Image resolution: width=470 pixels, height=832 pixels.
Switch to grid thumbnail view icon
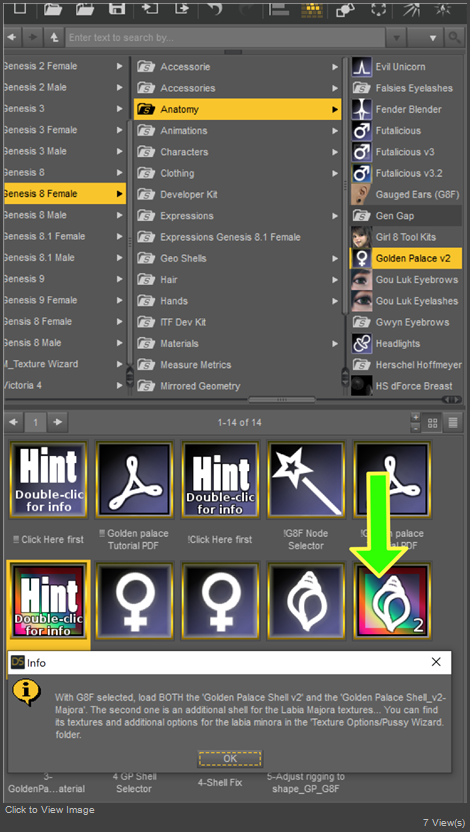pos(432,423)
